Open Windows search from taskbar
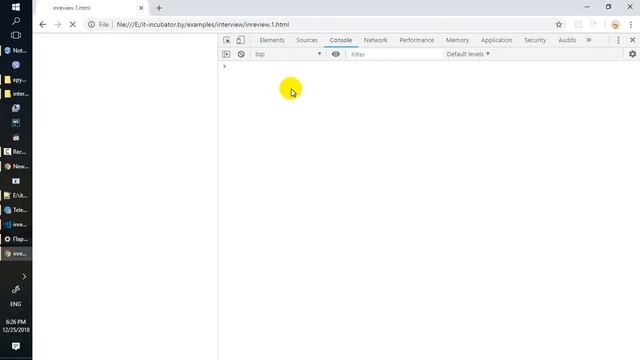 click(16, 21)
